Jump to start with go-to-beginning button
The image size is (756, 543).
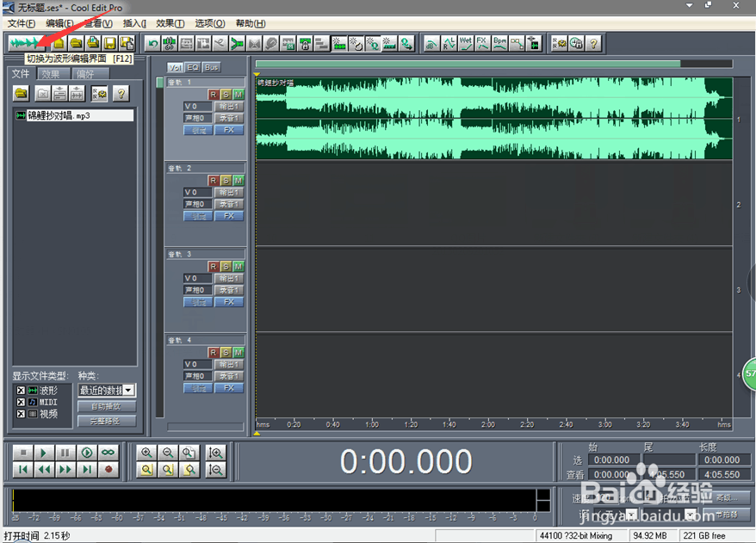pos(23,469)
